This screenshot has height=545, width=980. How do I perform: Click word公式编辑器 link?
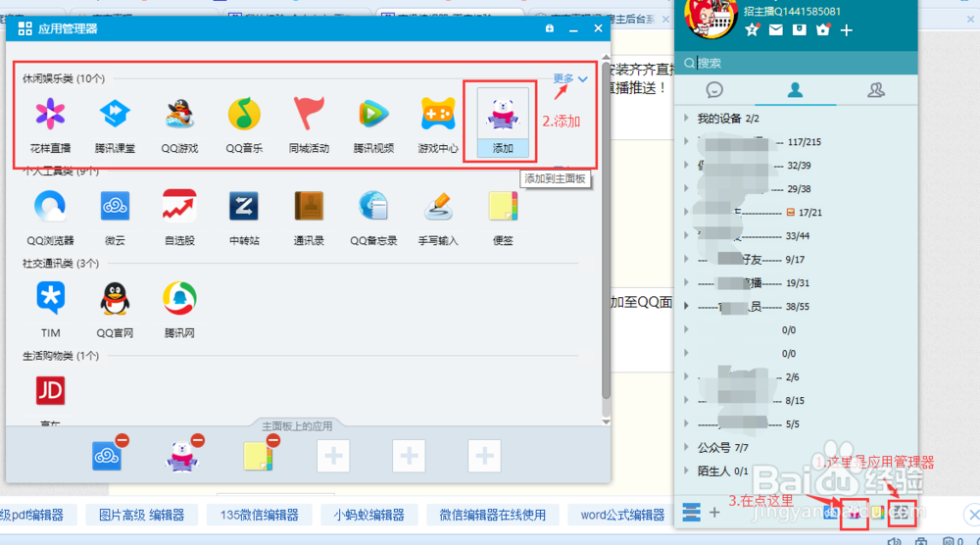(622, 515)
